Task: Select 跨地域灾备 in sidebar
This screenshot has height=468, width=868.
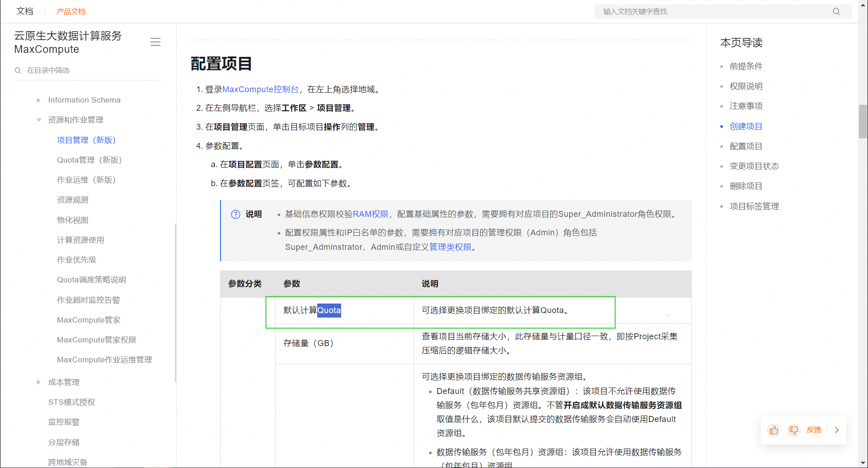Action: pyautogui.click(x=68, y=462)
